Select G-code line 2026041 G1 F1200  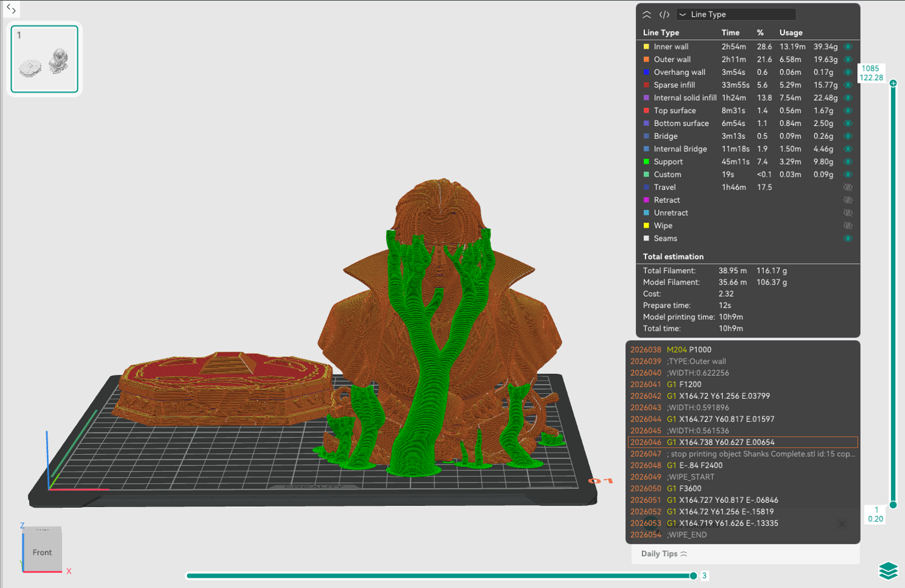[x=743, y=384]
